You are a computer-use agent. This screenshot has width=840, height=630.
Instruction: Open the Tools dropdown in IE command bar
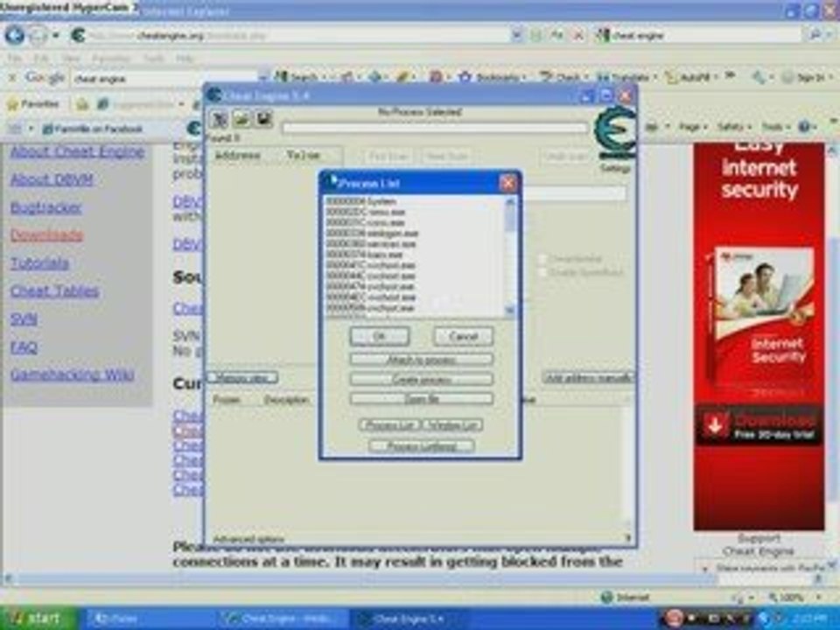(x=775, y=127)
